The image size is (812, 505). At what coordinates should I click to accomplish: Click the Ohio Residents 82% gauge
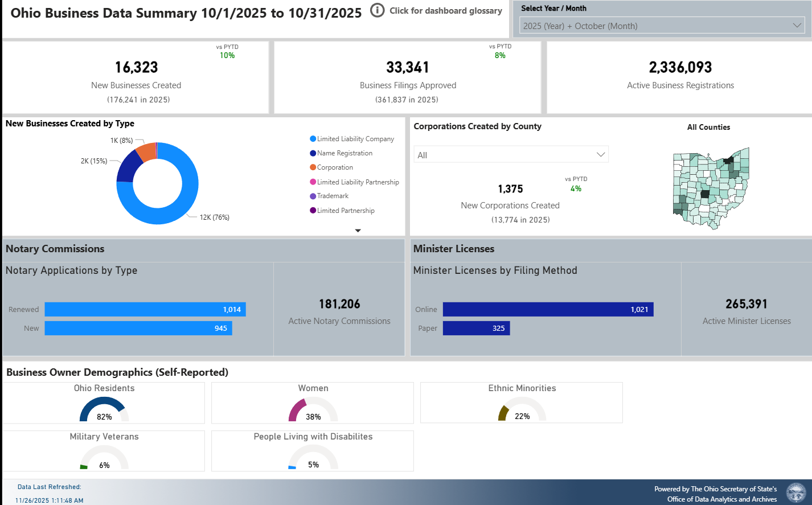pyautogui.click(x=104, y=408)
